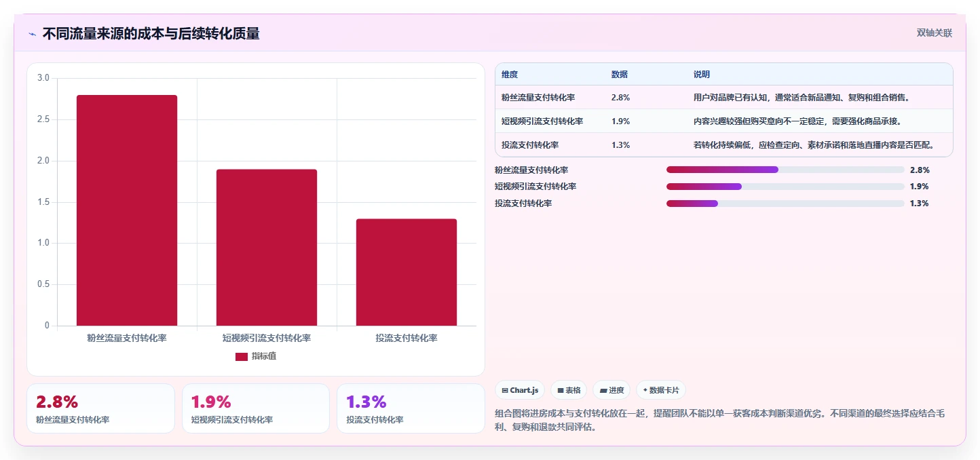Click the 双轴关联 tag in header
Image resolution: width=980 pixels, height=460 pixels.
[935, 33]
